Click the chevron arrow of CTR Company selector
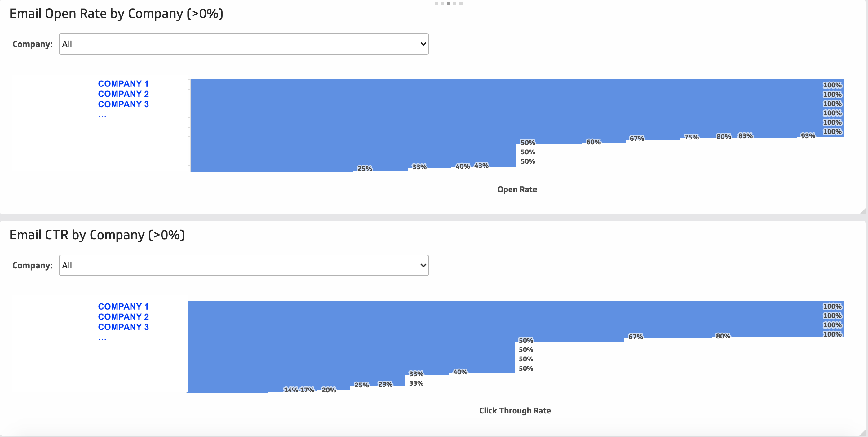This screenshot has height=437, width=868. tap(423, 266)
